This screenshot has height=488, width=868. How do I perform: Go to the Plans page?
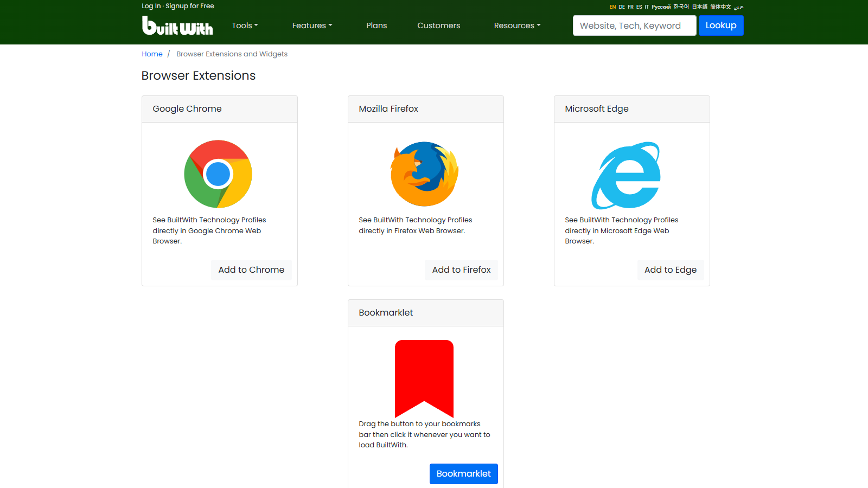(376, 25)
